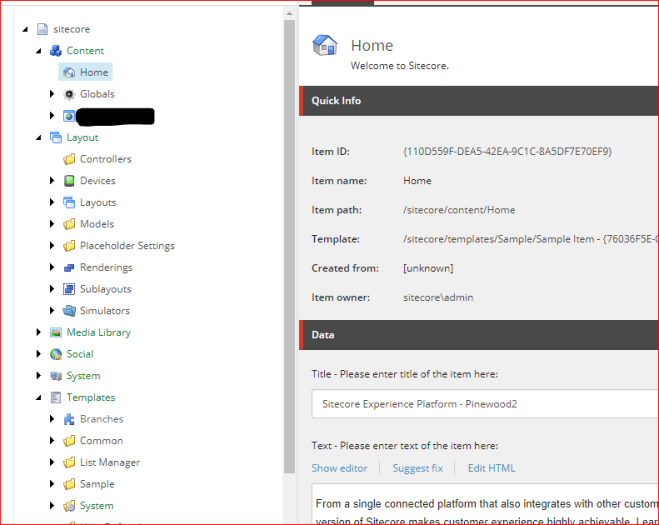Screen dimensions: 659x525
Task: Click the Devices icon in tree
Action: (x=69, y=181)
